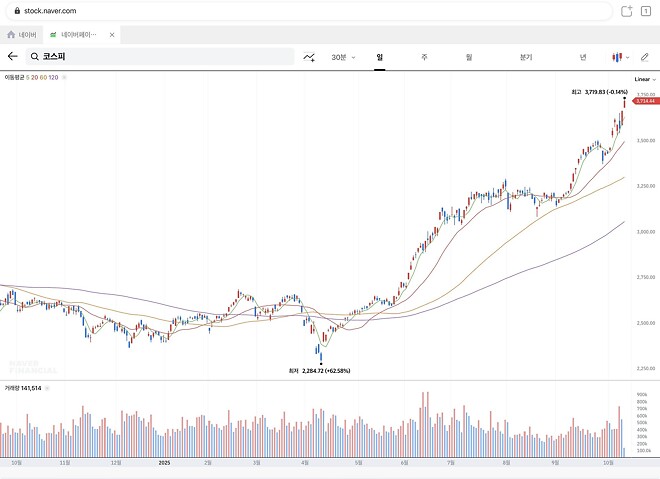Remove the 이동평균 moving average indicator

coord(64,77)
